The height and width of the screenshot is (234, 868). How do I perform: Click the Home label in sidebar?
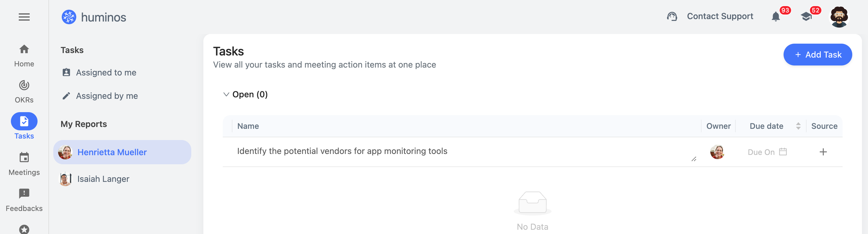click(x=24, y=64)
